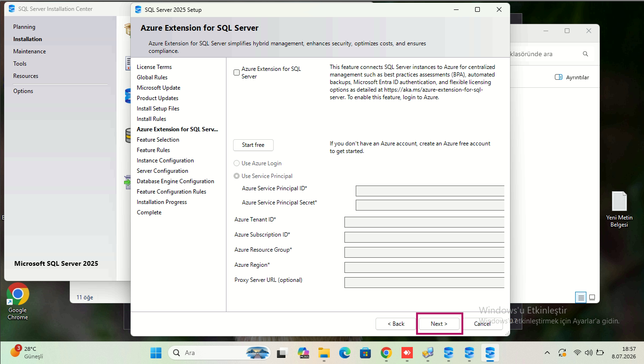Click the Installation Progress step

[162, 202]
